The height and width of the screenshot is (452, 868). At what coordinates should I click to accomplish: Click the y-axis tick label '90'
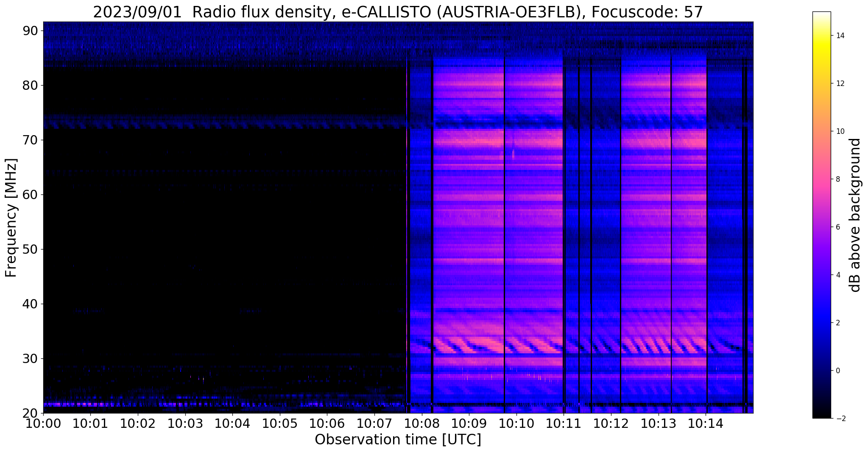30,31
